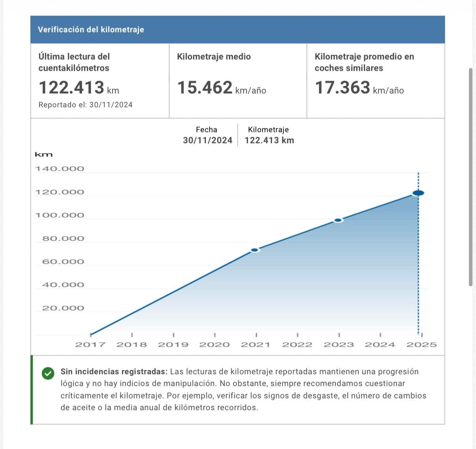This screenshot has width=476, height=449.
Task: Click the 2024 x-axis label
Action: (380, 345)
